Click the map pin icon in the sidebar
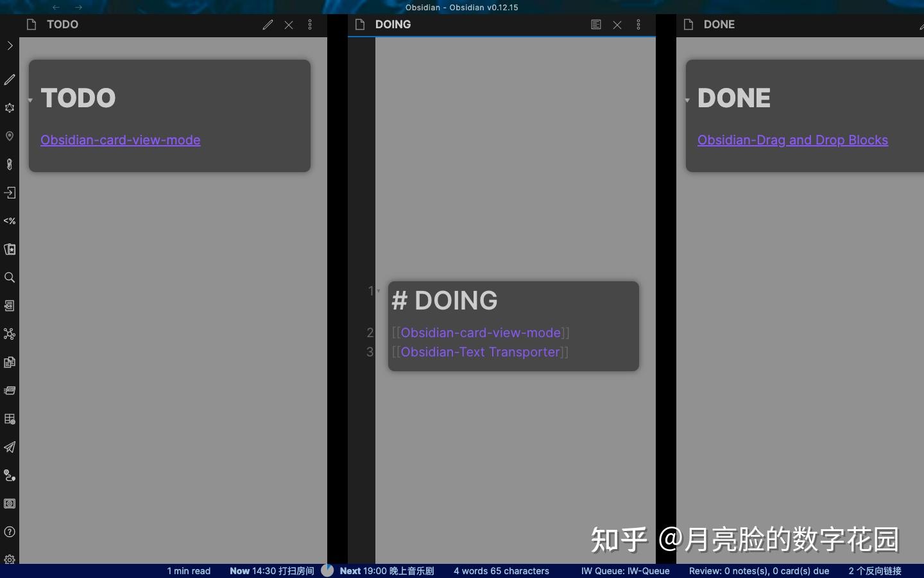924x578 pixels. coord(10,137)
